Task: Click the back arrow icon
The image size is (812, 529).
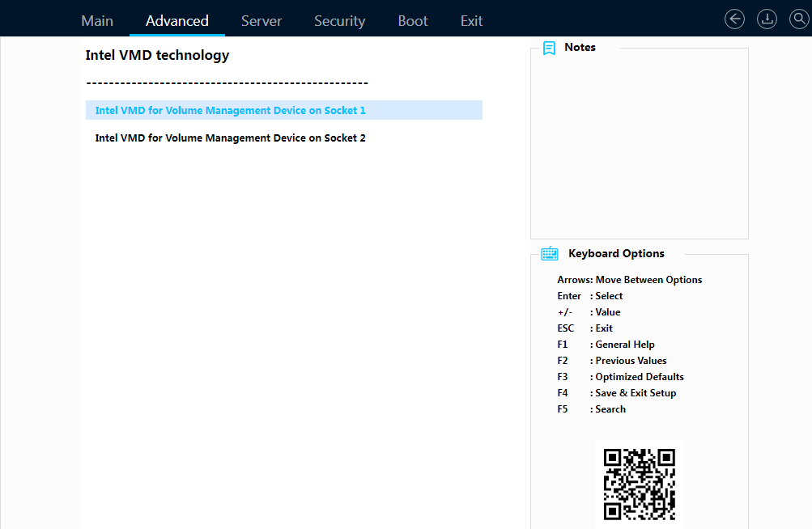Action: coord(734,19)
